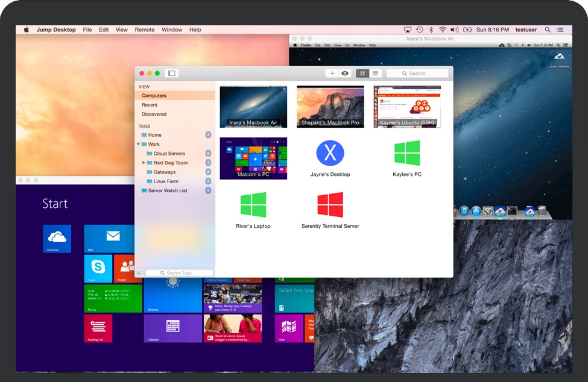Click the Reading List tile

tap(98, 328)
